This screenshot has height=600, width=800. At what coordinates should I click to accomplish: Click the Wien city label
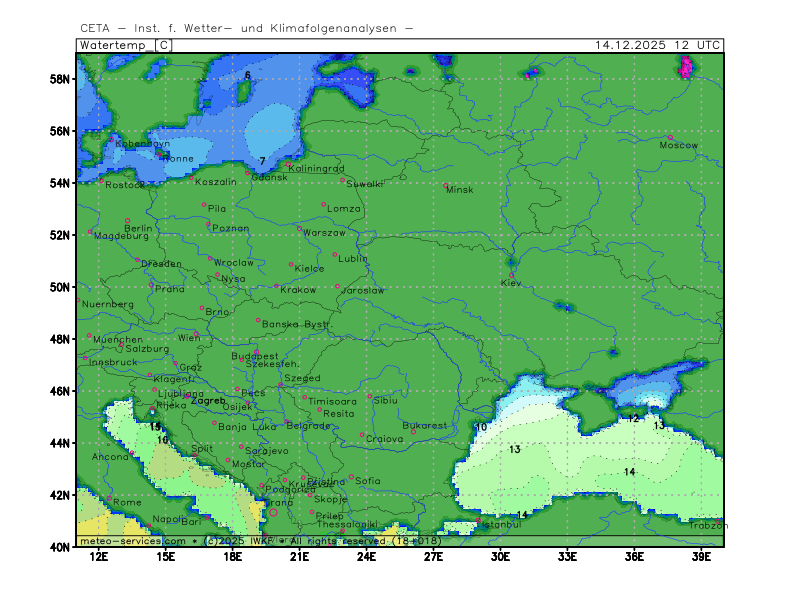pyautogui.click(x=188, y=338)
